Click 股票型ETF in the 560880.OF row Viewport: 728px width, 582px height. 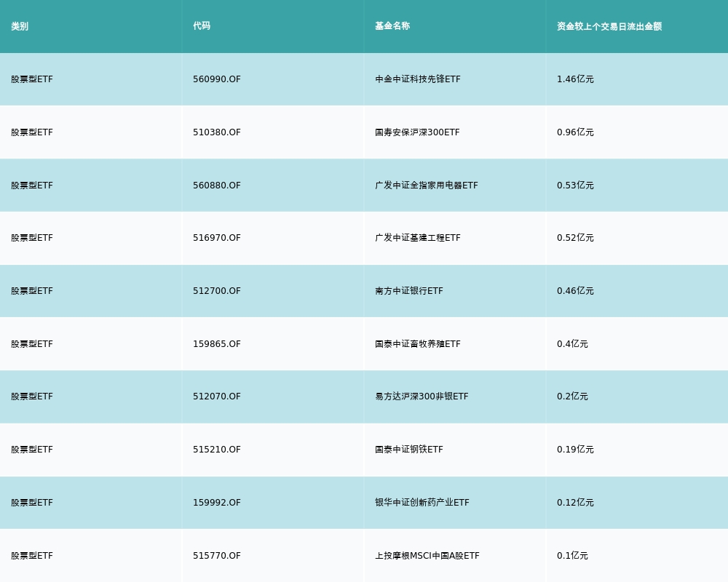point(32,186)
